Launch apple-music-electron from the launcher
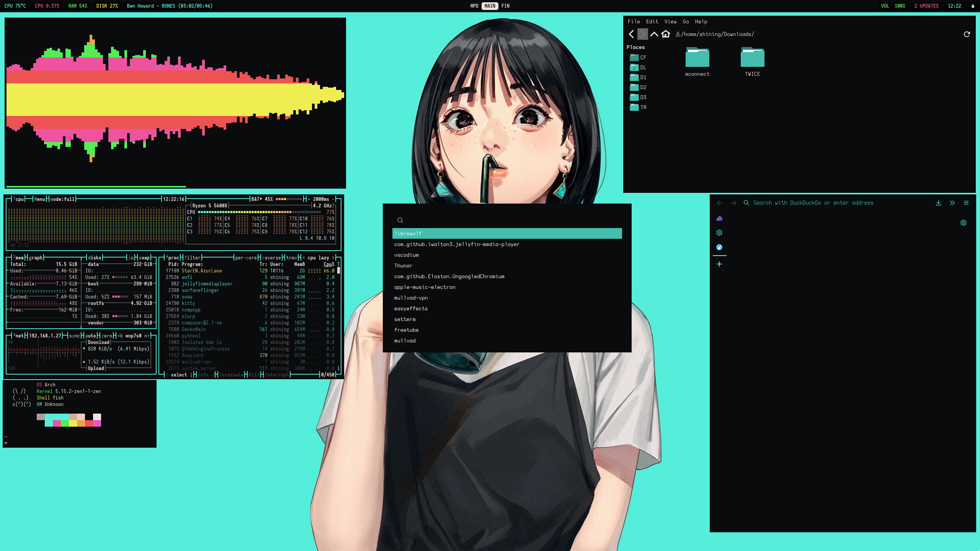This screenshot has height=551, width=980. [x=507, y=287]
